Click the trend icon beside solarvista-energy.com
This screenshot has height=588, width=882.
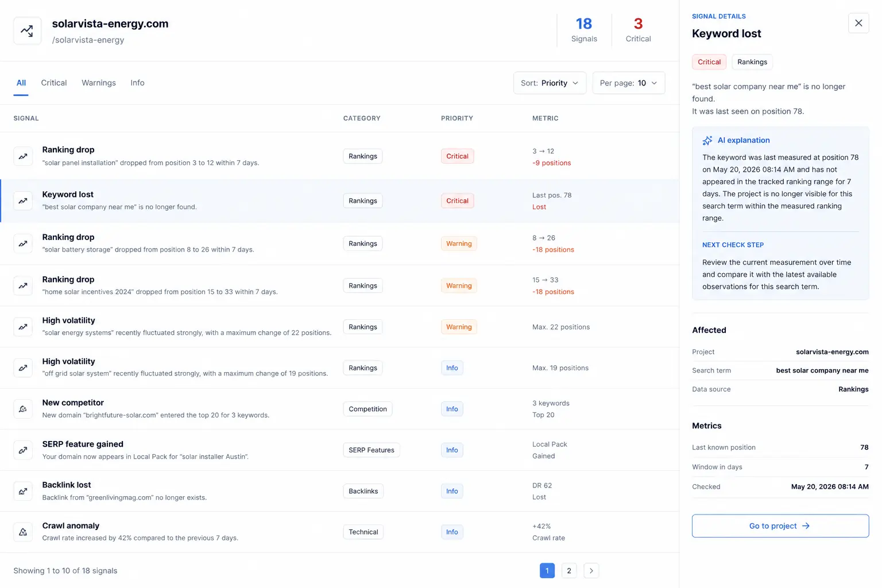27,31
